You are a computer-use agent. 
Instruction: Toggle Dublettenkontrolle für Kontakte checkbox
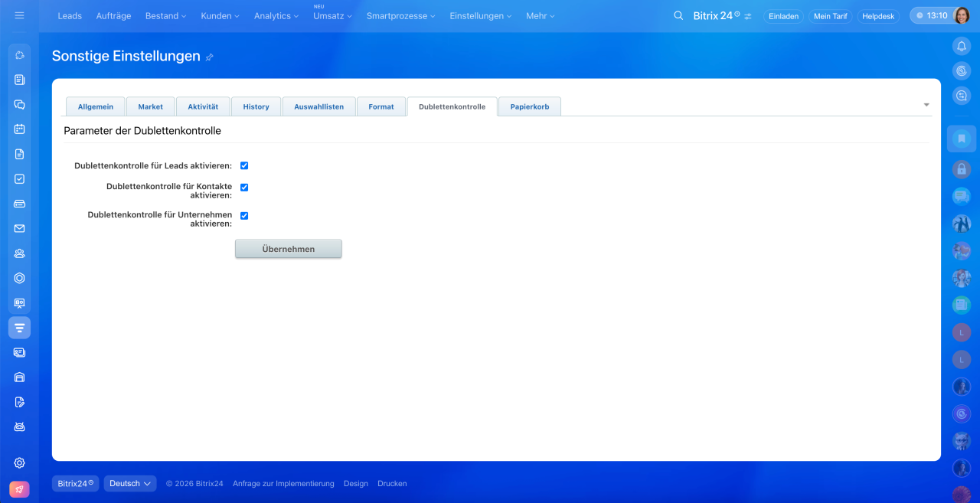tap(244, 187)
